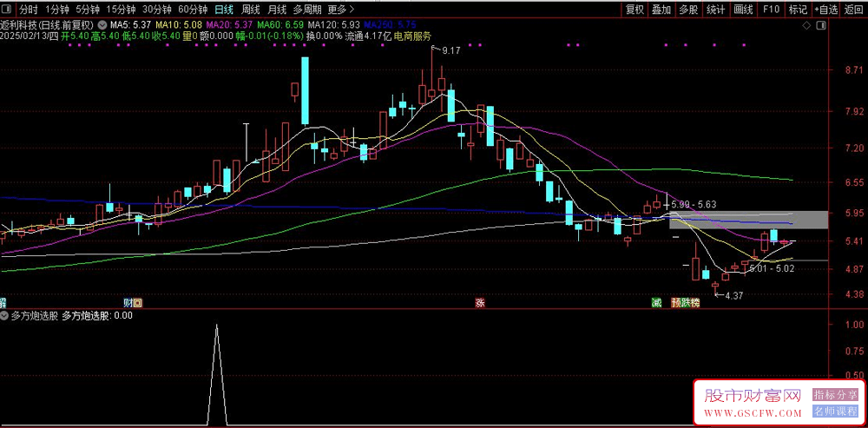Open the 复权 adjustment menu
Viewport: 868px width, 428px height.
(635, 10)
